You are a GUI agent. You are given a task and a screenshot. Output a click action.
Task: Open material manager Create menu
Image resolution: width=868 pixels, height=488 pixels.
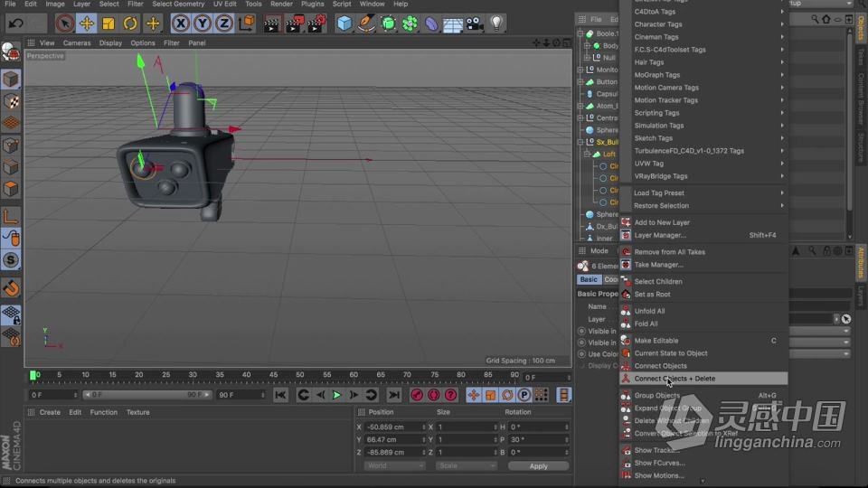click(50, 412)
